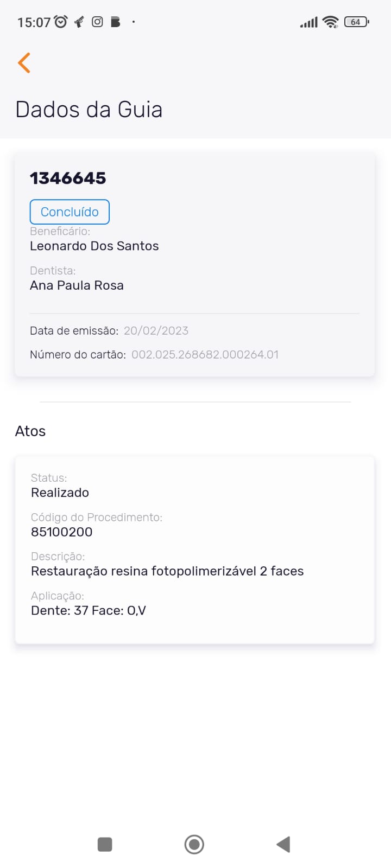
Task: Tap the emission date 20/02/2023
Action: point(156,330)
